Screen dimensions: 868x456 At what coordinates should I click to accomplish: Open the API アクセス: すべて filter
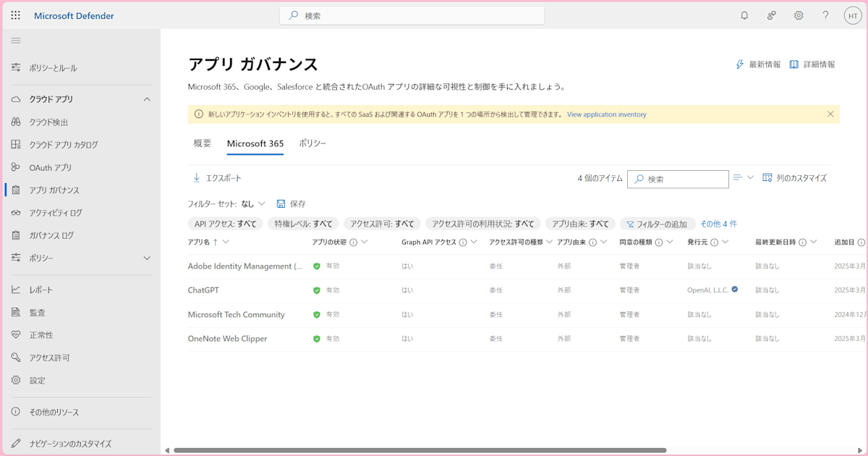point(225,224)
